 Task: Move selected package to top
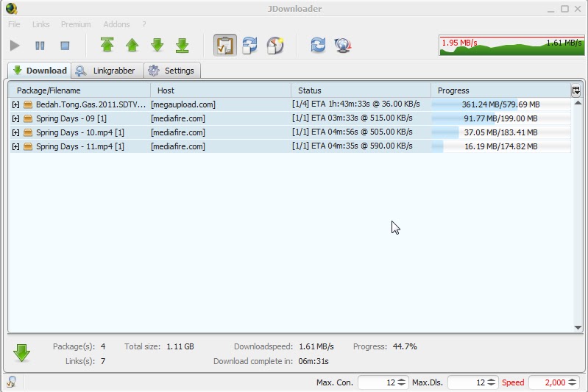pyautogui.click(x=107, y=45)
